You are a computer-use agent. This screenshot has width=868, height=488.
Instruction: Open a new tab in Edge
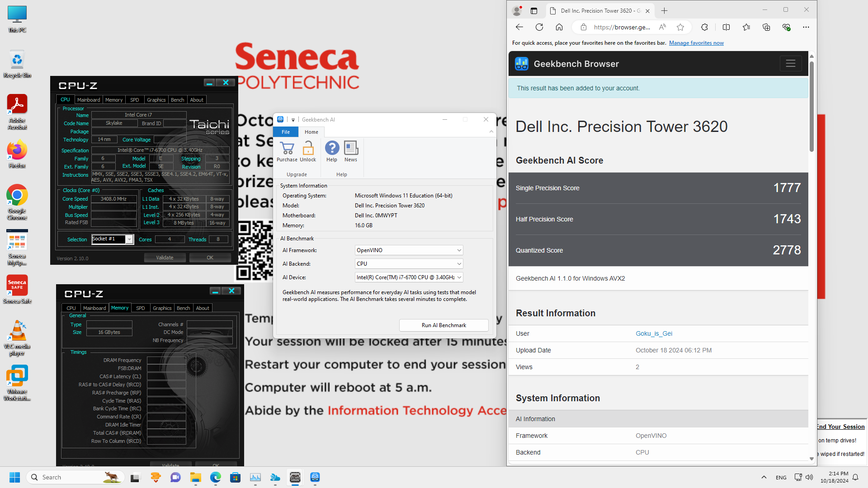(664, 11)
